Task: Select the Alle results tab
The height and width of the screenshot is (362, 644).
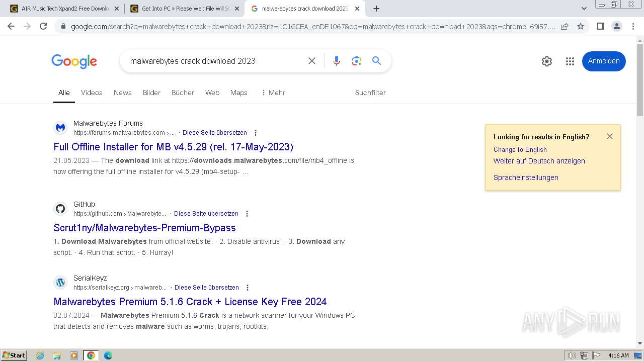Action: point(64,93)
